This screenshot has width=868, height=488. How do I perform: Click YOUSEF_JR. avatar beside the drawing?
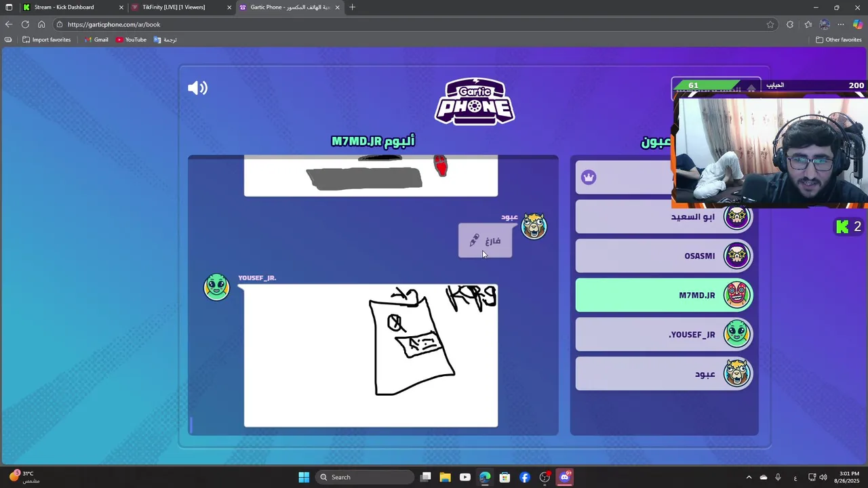(217, 287)
